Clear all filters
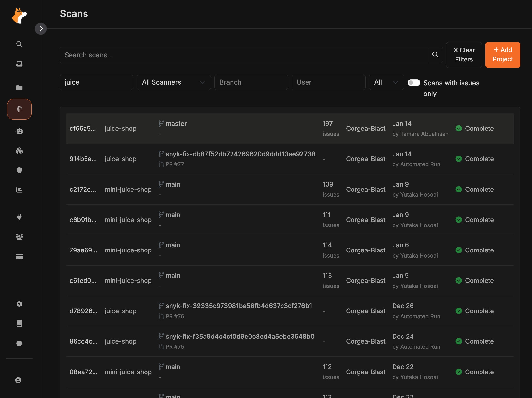The image size is (532, 398). [x=464, y=55]
